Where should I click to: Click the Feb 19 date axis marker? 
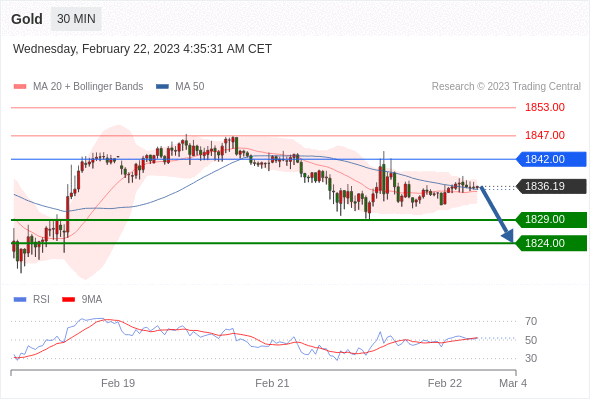pos(118,383)
